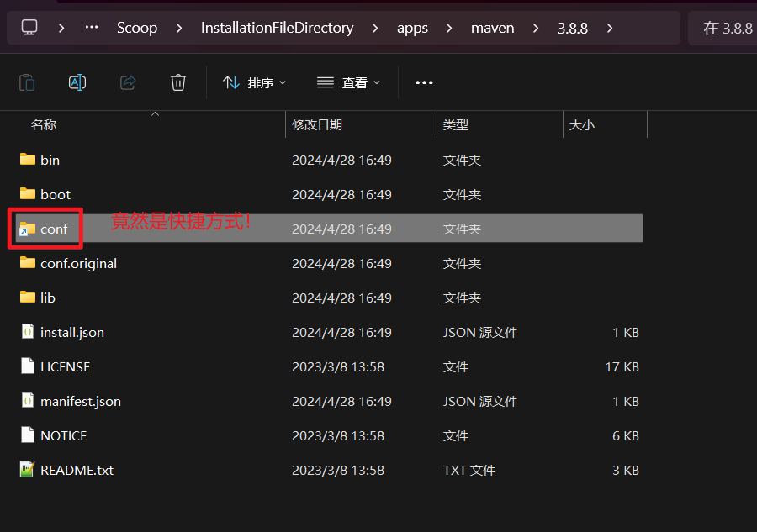
Task: Click the This PC monitor icon
Action: [x=29, y=28]
